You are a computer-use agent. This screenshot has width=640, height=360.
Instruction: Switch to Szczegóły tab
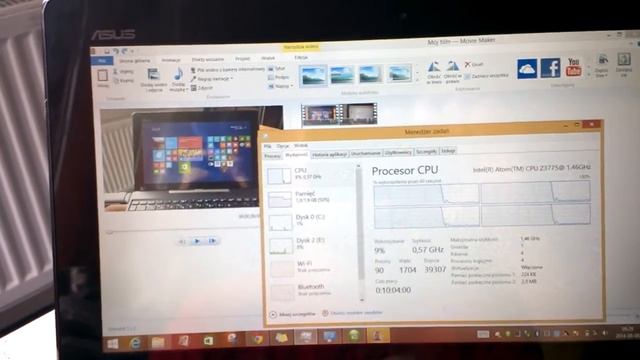426,152
